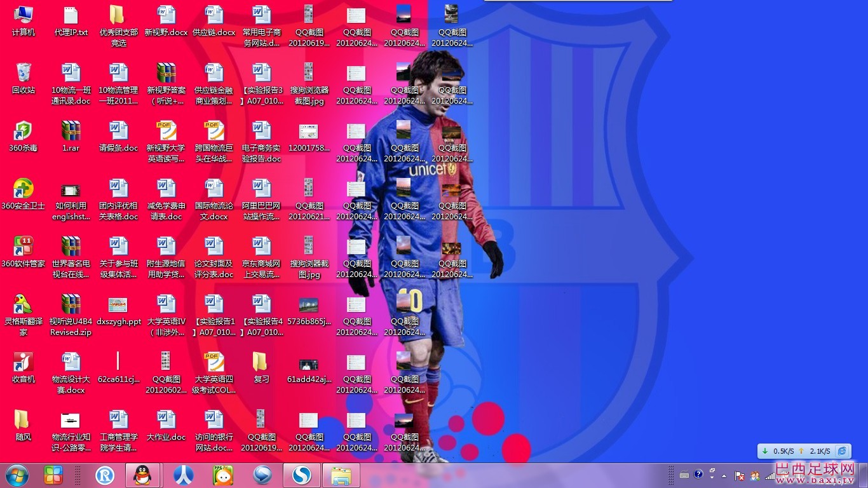Select 大作业.doc document
Image resolution: width=868 pixels, height=488 pixels.
166,425
